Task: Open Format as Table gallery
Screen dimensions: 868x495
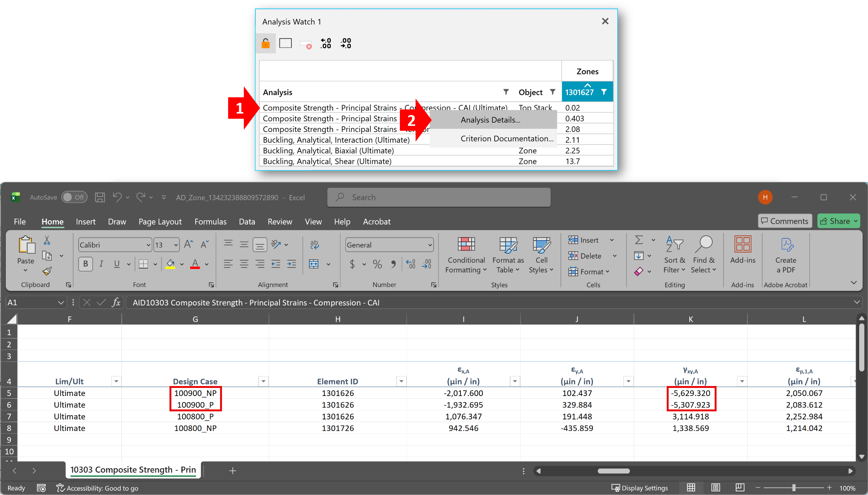Action: click(x=508, y=255)
